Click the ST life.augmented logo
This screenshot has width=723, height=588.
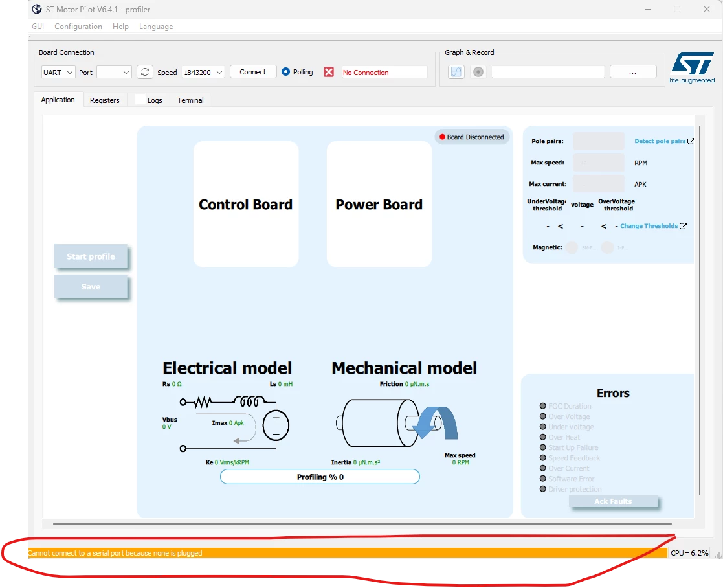pyautogui.click(x=692, y=68)
